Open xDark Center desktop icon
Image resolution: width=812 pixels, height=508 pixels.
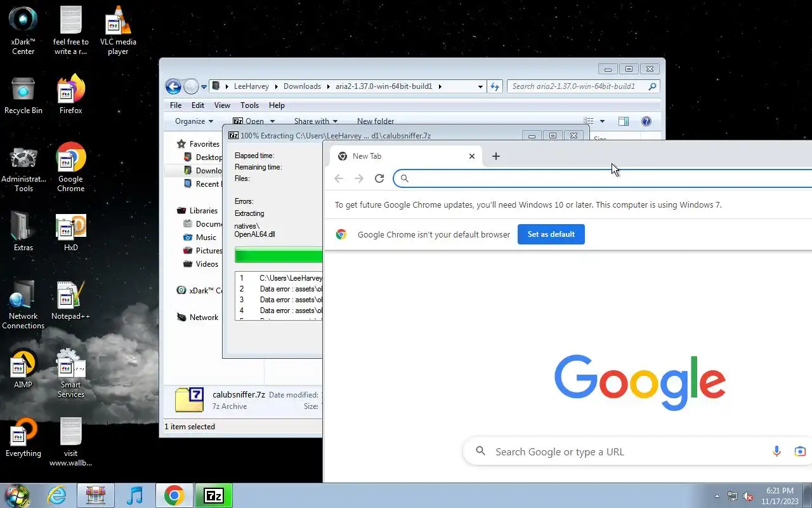(23, 30)
